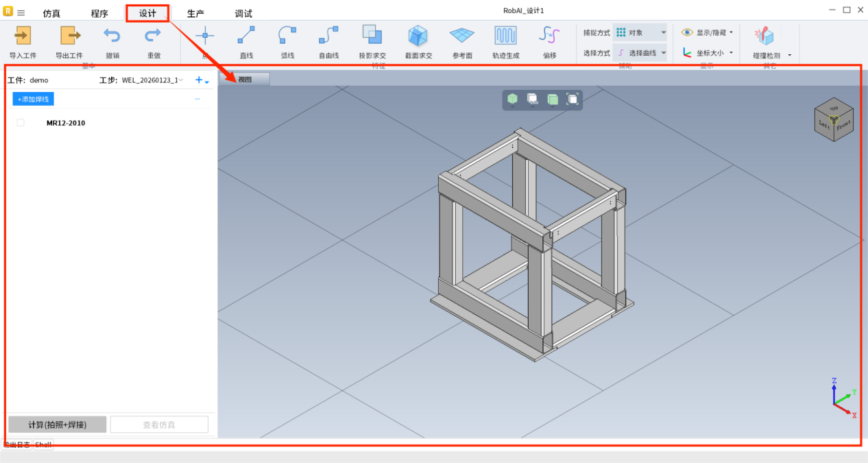Viewport: 868px width, 463px height.
Task: Open the 轨迹生成 trajectory generation tool
Action: pyautogui.click(x=505, y=36)
